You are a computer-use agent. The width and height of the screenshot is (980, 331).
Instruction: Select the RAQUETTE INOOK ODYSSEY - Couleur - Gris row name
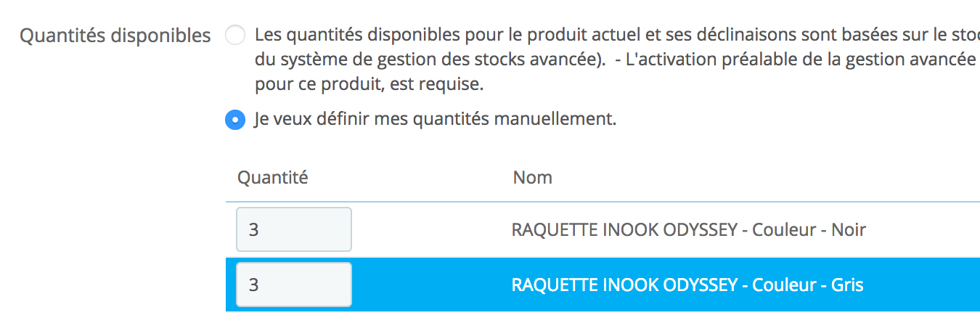[x=687, y=285]
